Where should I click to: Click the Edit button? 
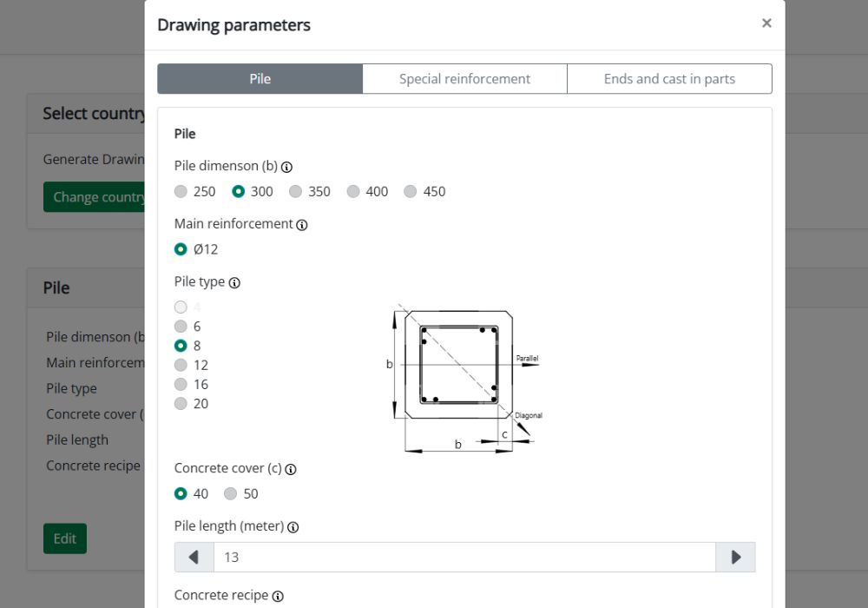[x=65, y=539]
